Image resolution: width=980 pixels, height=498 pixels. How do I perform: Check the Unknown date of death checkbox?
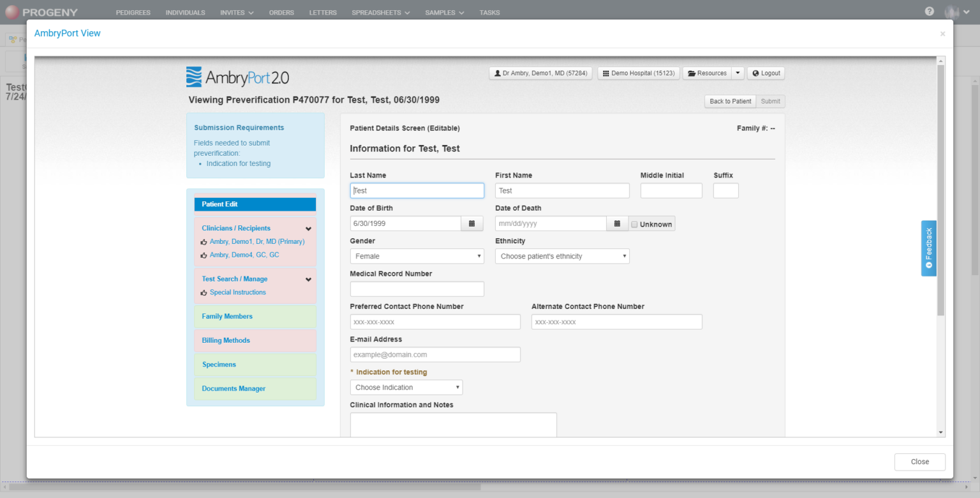(634, 225)
